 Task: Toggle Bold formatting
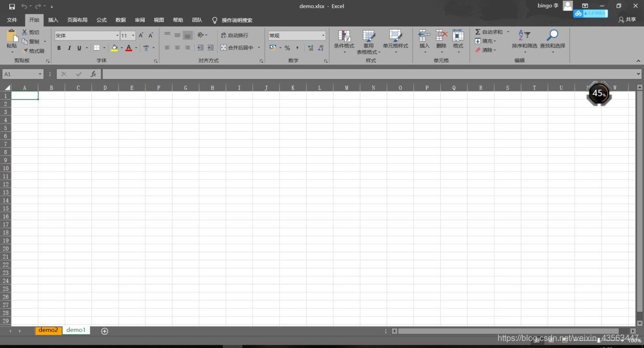coord(59,48)
